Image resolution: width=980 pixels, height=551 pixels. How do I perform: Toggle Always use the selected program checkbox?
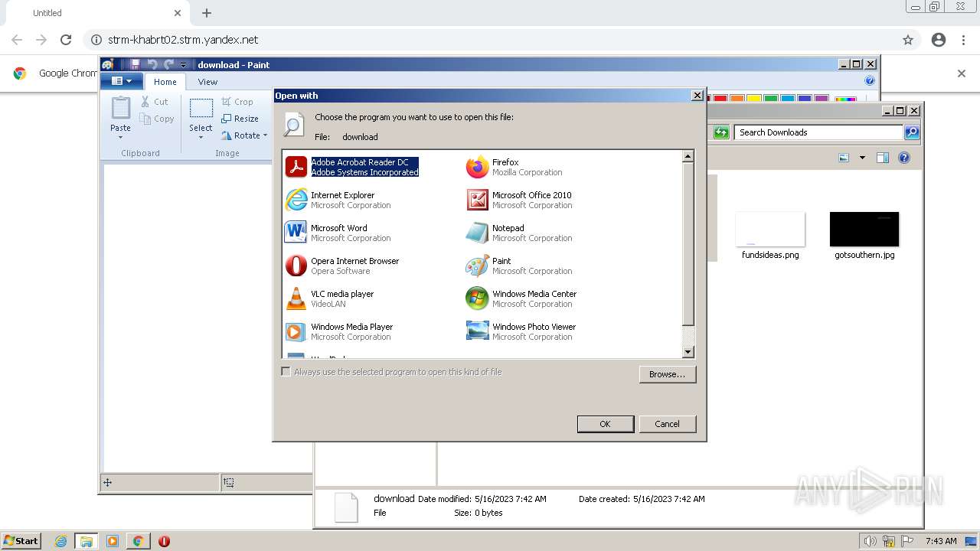[x=286, y=372]
